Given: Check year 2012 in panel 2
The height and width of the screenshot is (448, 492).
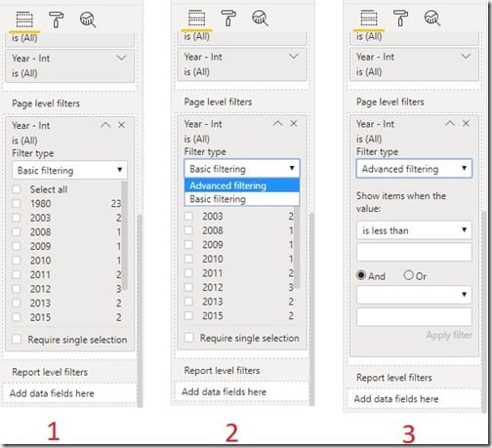Looking at the screenshot, I should (188, 287).
